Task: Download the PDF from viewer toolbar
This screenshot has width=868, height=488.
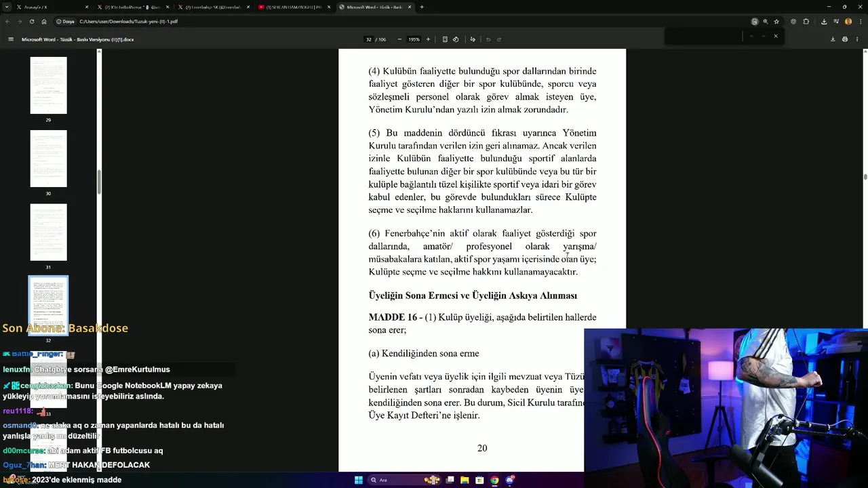Action: click(x=833, y=39)
